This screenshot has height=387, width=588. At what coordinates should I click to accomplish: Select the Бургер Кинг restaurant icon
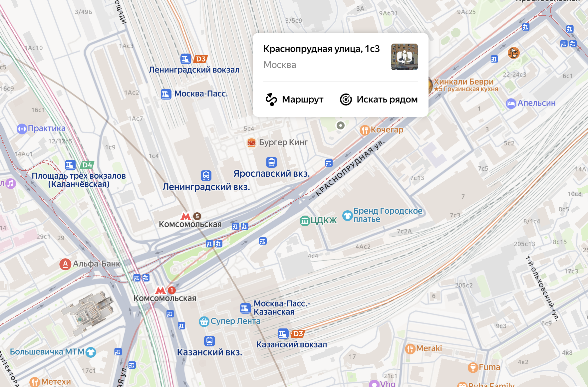click(251, 143)
